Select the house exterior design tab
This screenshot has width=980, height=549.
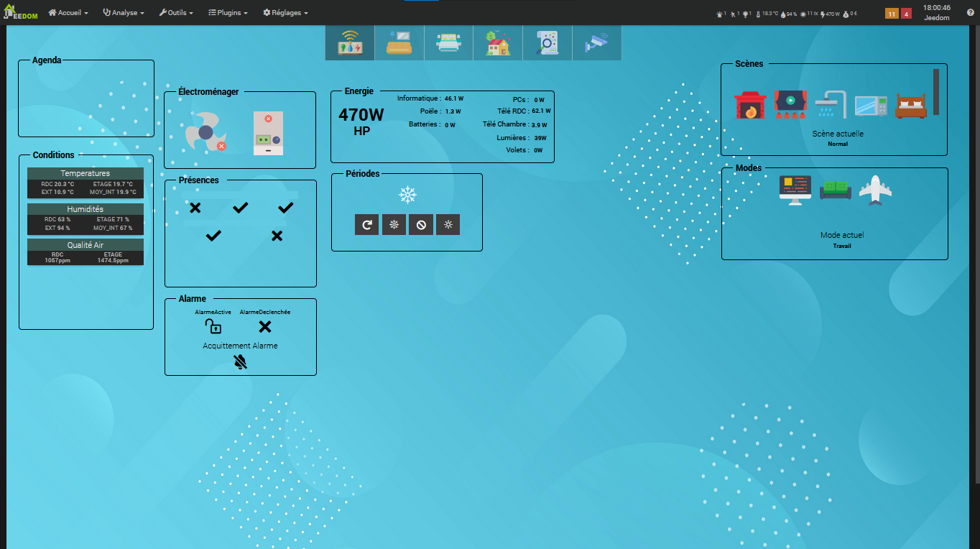point(497,43)
